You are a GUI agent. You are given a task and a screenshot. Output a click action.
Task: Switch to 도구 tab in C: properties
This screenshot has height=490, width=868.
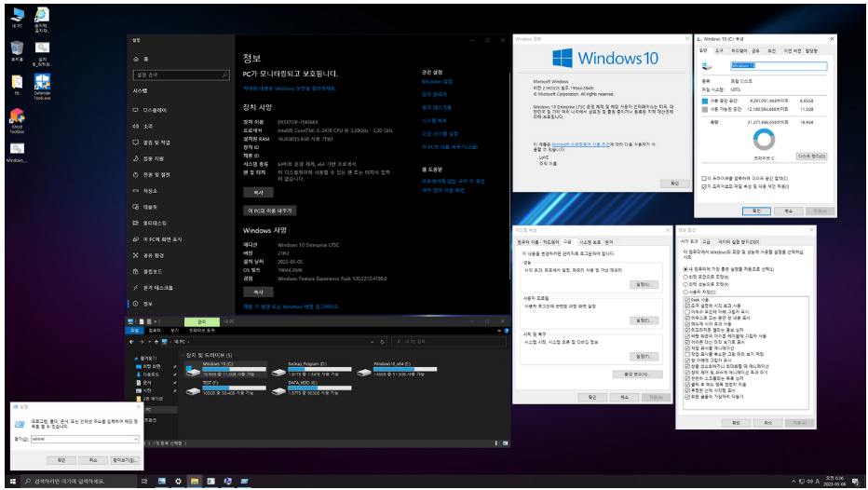[719, 51]
